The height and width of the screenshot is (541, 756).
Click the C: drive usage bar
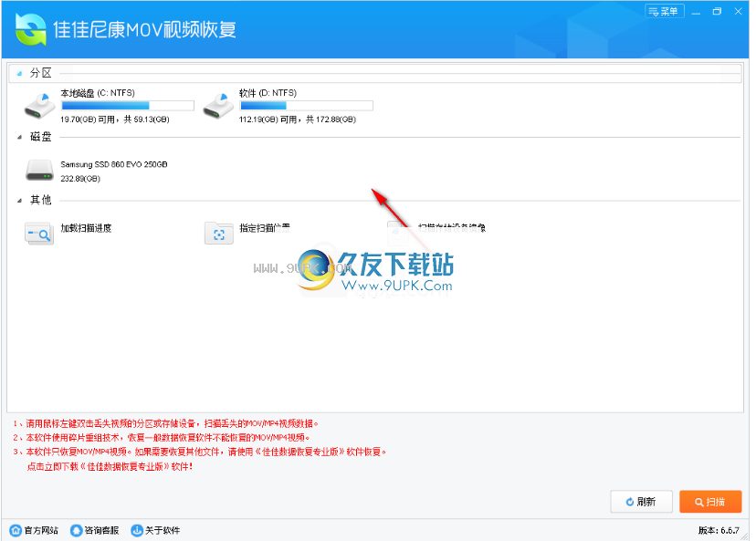click(128, 106)
